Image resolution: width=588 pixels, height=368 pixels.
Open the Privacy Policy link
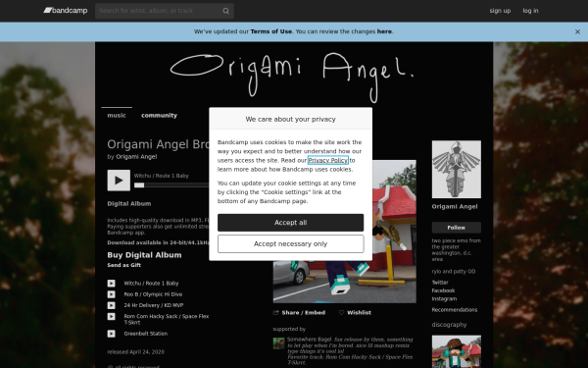click(x=328, y=160)
